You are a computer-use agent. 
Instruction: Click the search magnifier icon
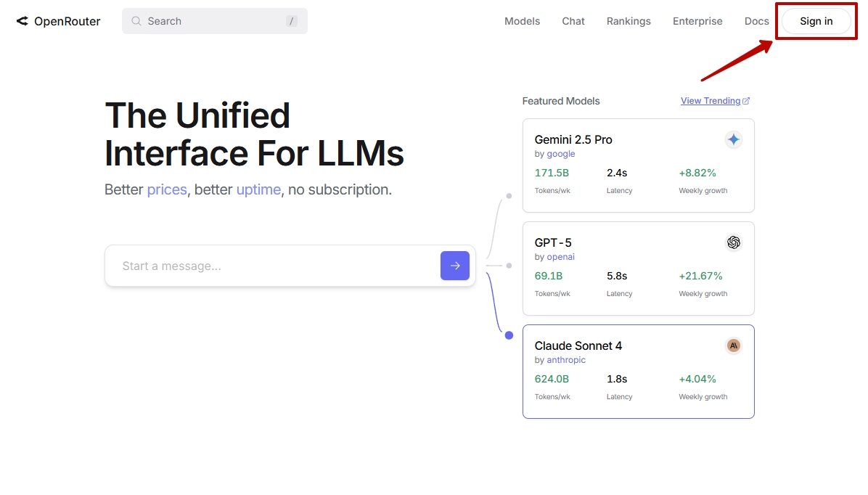pos(136,21)
